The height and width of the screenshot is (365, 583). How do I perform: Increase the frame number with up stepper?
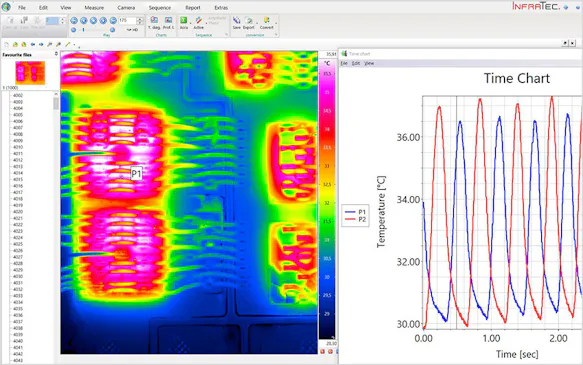140,19
